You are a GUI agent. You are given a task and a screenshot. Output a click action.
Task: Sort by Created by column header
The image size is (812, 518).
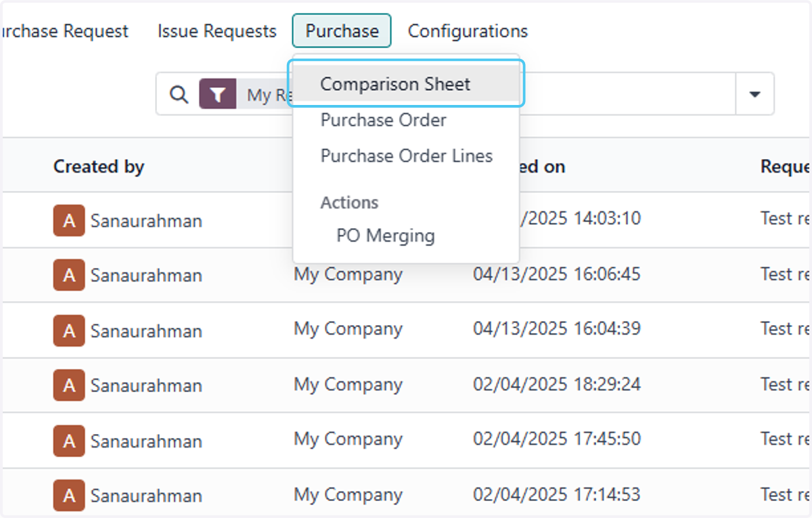pos(99,167)
